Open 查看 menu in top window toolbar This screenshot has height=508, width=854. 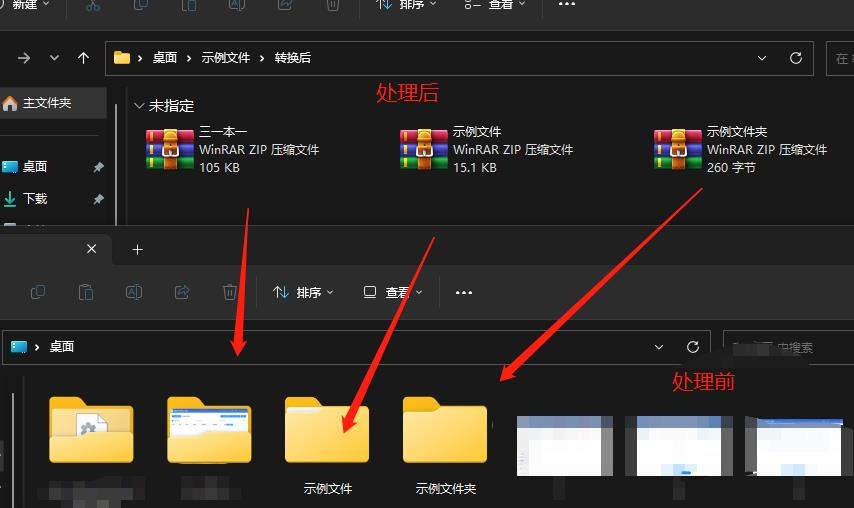coord(495,5)
